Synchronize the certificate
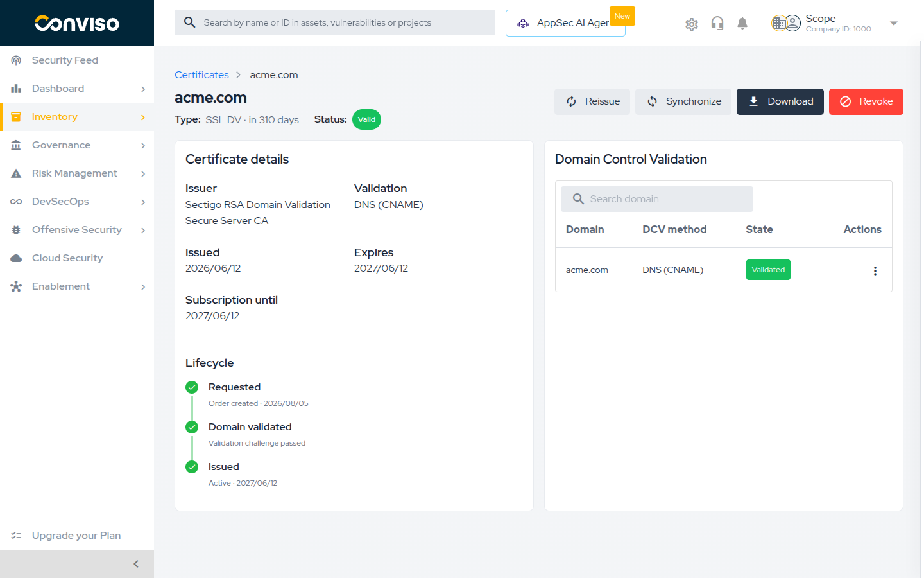 683,101
